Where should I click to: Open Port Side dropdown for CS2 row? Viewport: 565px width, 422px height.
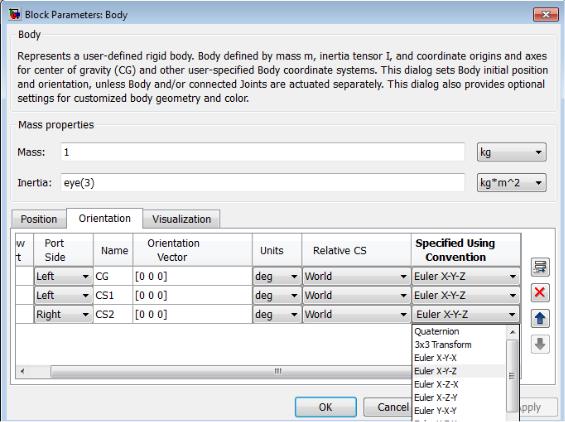(x=63, y=314)
